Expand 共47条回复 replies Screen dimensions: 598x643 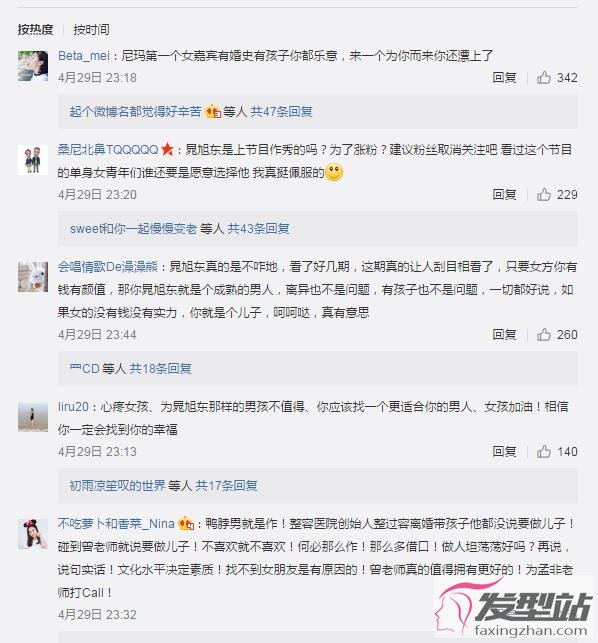coord(281,111)
